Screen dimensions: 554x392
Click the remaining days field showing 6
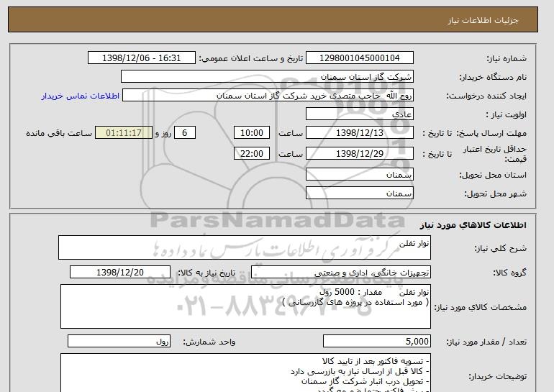184,133
